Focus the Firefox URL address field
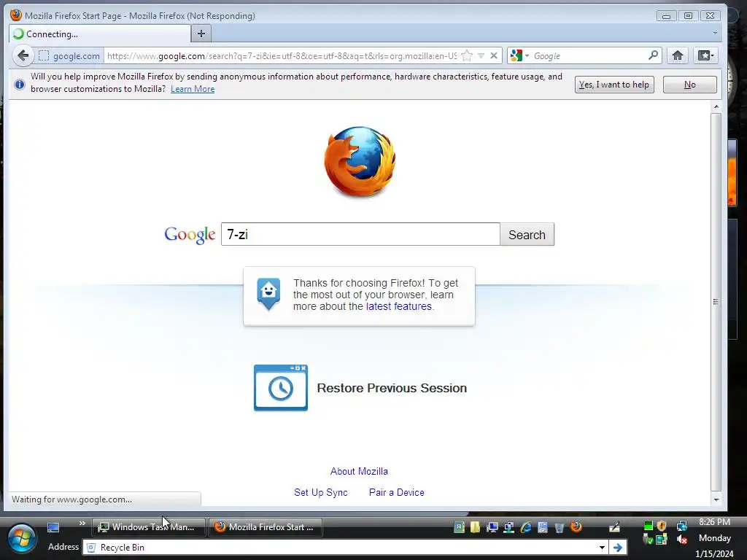 [x=281, y=55]
